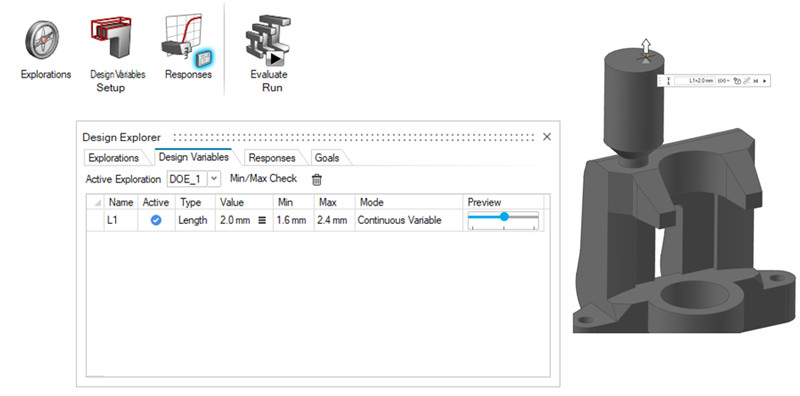Click the Design Variables ribbon icon
Screen dimensions: 800x396
[x=111, y=37]
